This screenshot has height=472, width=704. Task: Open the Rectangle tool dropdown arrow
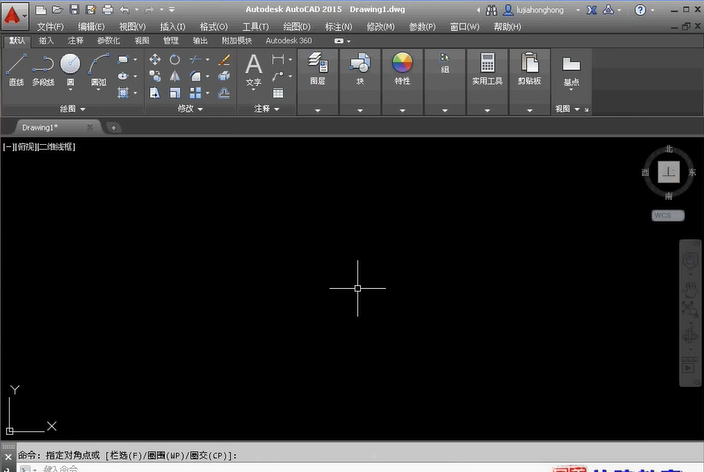coord(135,59)
